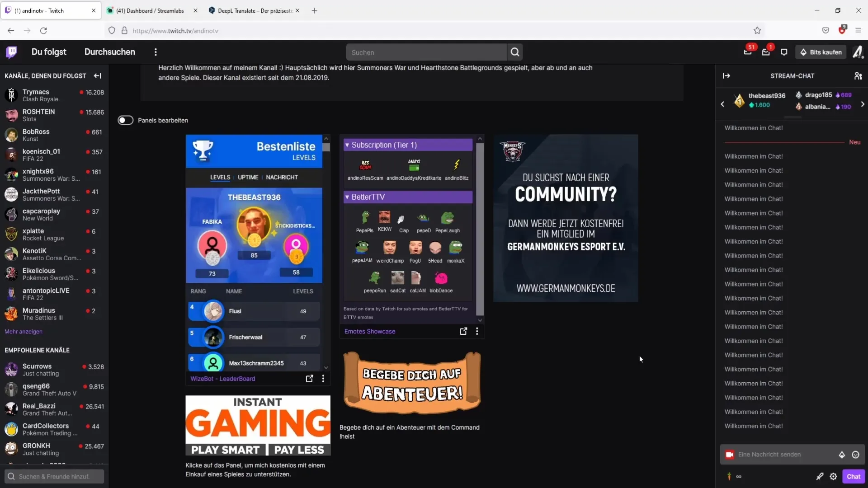Open the Firefox hamburger menu
This screenshot has height=488, width=868.
[858, 31]
